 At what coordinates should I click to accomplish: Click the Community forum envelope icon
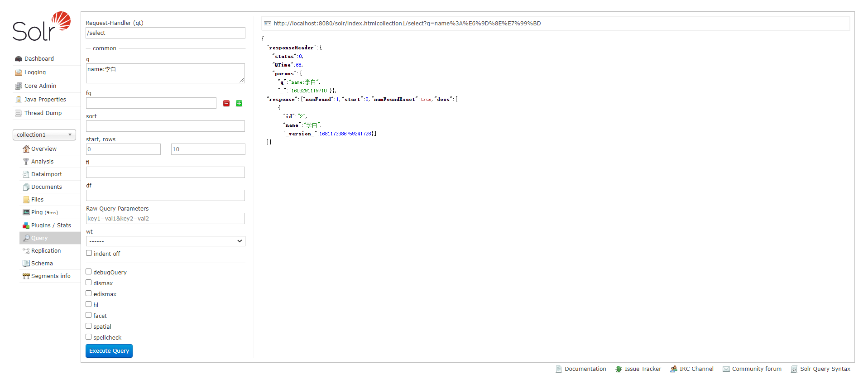click(726, 369)
